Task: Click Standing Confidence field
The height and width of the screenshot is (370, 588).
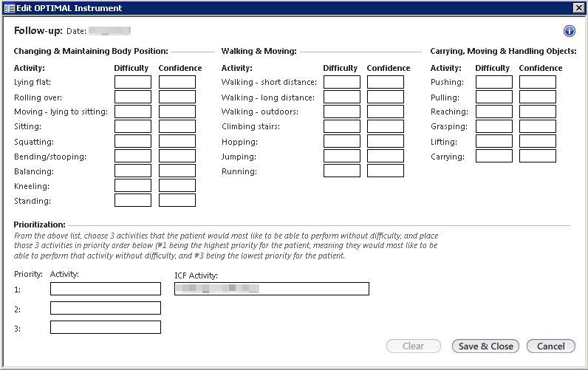Action: 177,200
